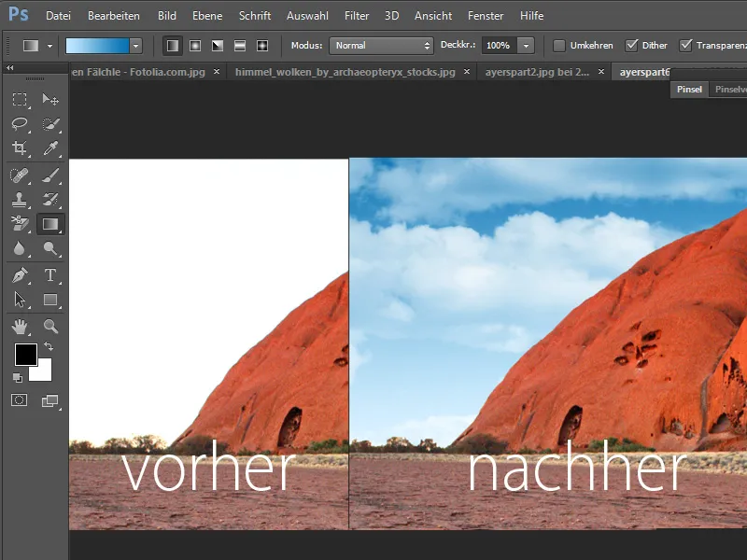This screenshot has height=560, width=747.
Task: Close the himmel_wolken document tab
Action: tap(467, 72)
